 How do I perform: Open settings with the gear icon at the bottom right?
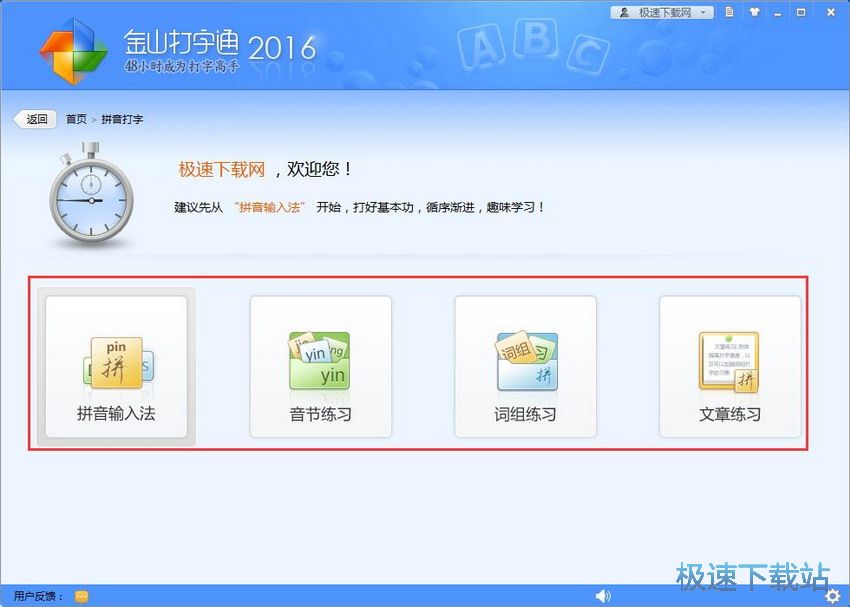point(832,597)
